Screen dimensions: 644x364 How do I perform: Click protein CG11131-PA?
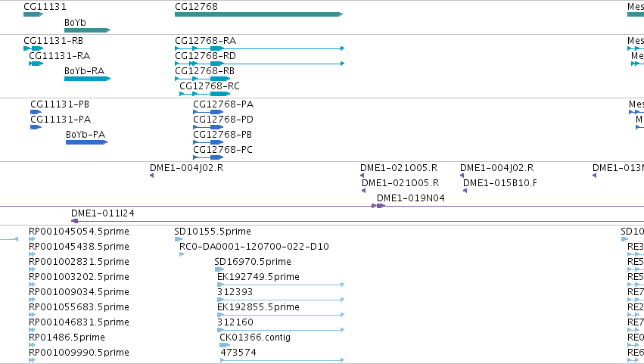coord(36,127)
